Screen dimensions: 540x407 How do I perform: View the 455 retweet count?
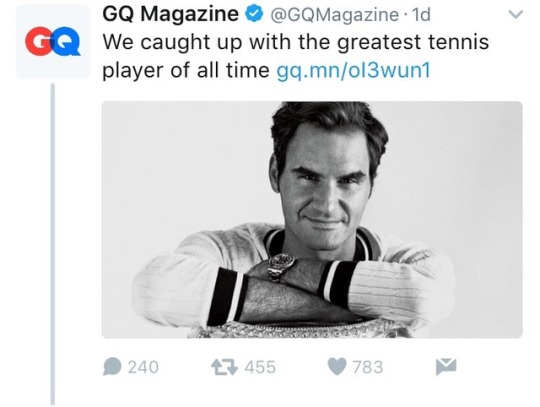click(260, 367)
